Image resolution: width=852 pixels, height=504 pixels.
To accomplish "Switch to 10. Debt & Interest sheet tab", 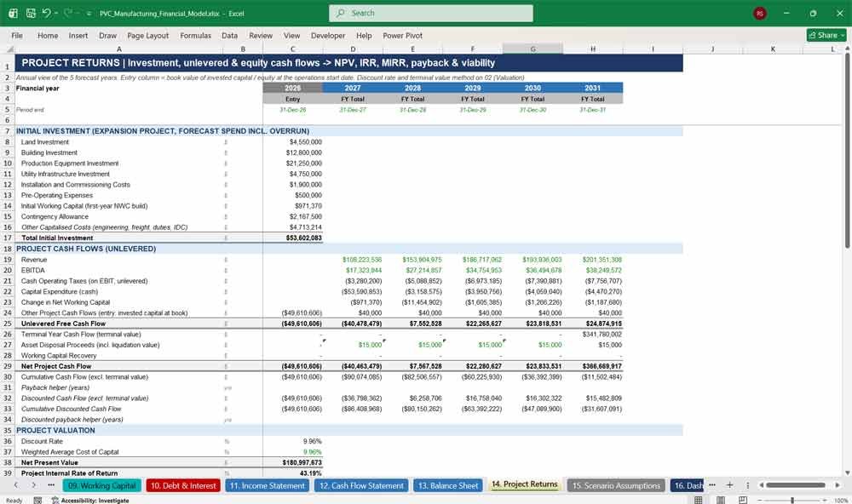I will [x=183, y=485].
